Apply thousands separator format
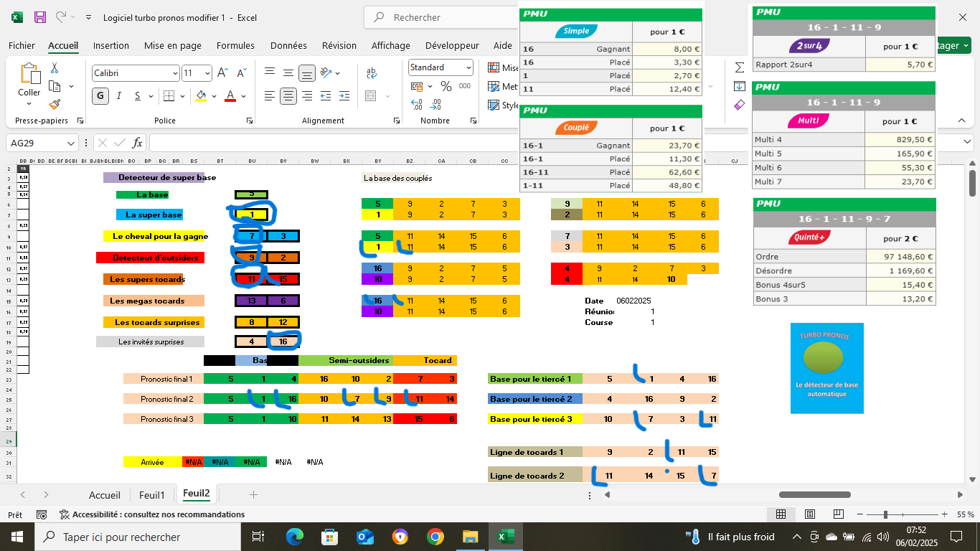 click(x=466, y=86)
